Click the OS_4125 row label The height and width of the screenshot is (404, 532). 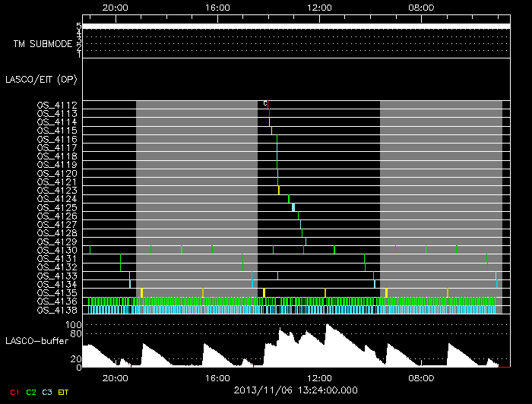click(x=57, y=207)
